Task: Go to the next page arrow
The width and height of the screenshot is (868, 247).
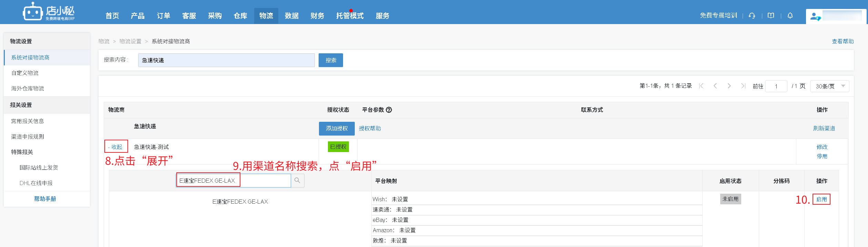Action: (x=729, y=86)
